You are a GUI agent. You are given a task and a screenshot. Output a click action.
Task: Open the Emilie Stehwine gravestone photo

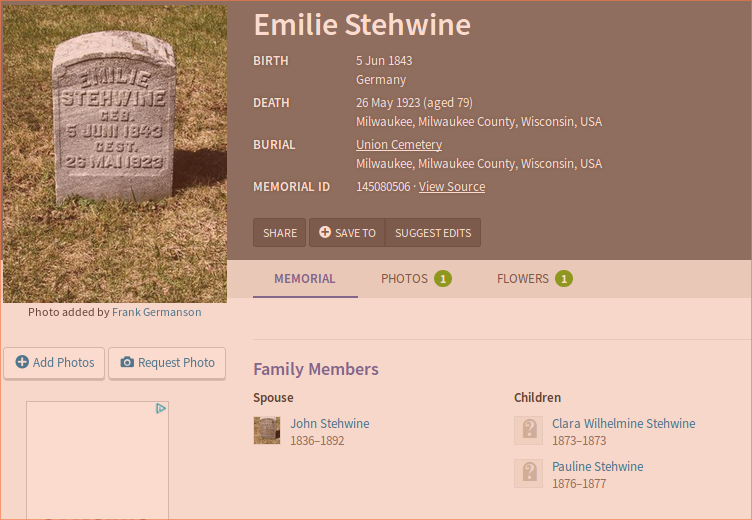115,154
